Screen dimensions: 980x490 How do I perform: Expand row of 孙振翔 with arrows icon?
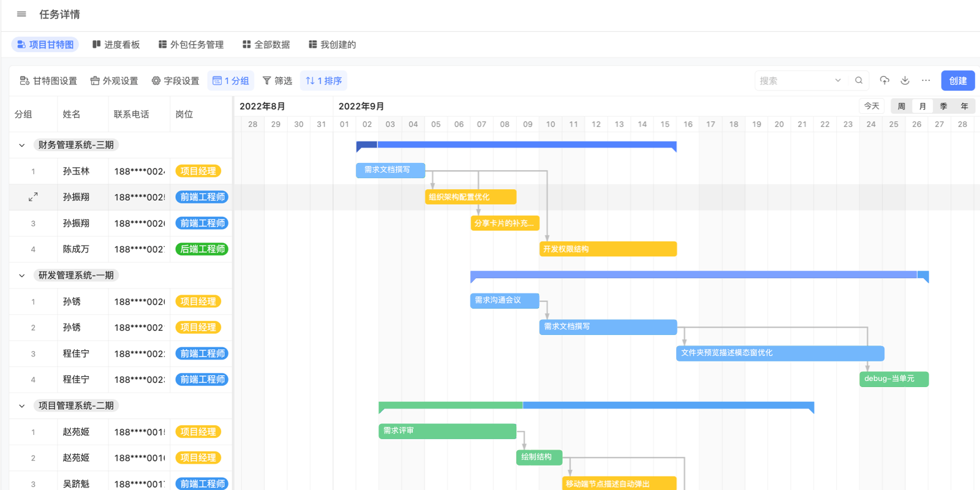click(x=33, y=197)
